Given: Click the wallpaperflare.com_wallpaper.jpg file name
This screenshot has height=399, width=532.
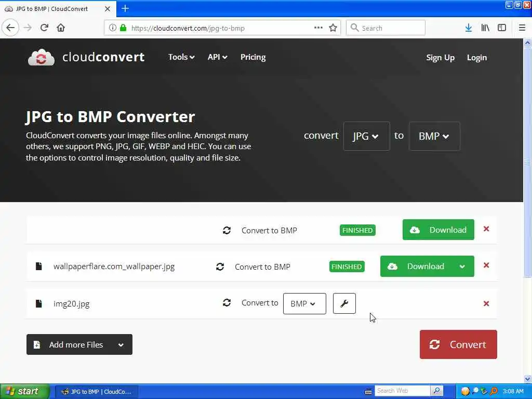Looking at the screenshot, I should [x=114, y=267].
